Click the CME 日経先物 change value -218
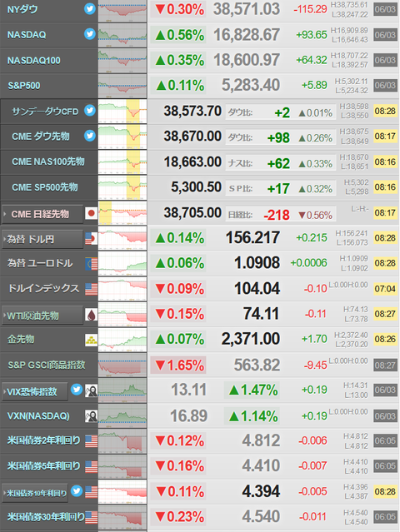400x532 pixels. [x=277, y=215]
